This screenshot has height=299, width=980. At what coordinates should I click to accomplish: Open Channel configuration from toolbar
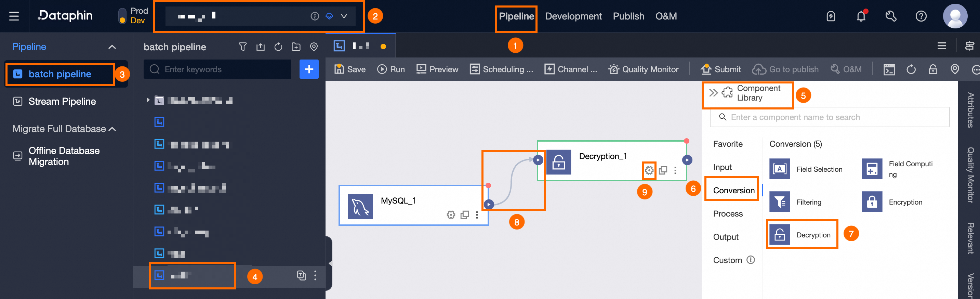(x=571, y=69)
